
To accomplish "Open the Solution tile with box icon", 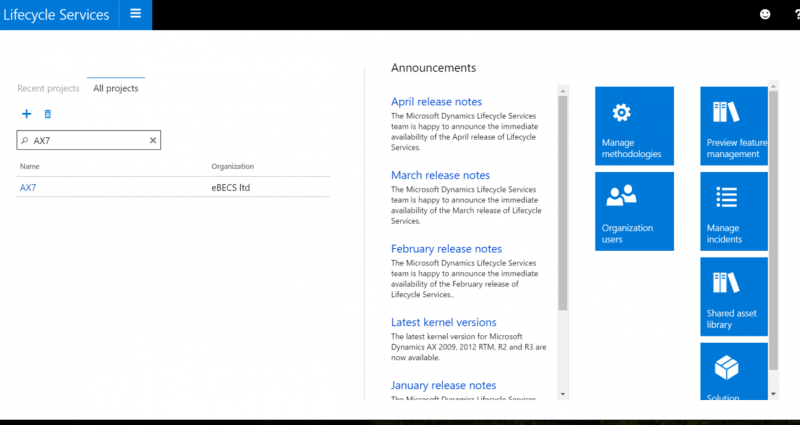I will tap(734, 371).
